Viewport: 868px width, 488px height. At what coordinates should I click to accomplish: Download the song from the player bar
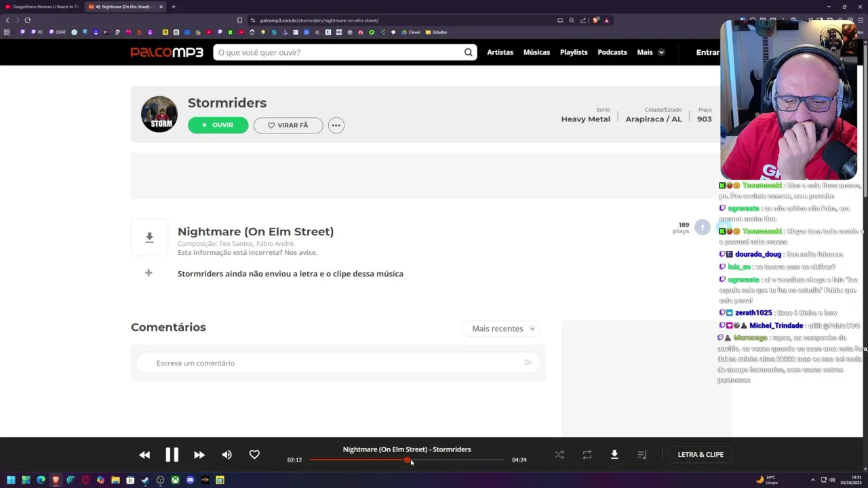coord(614,455)
